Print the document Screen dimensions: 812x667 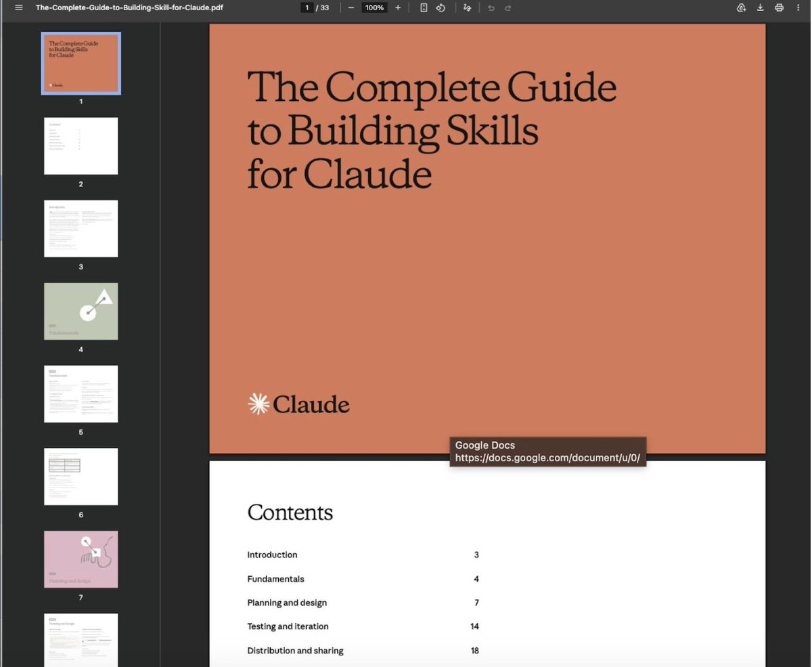pos(779,7)
